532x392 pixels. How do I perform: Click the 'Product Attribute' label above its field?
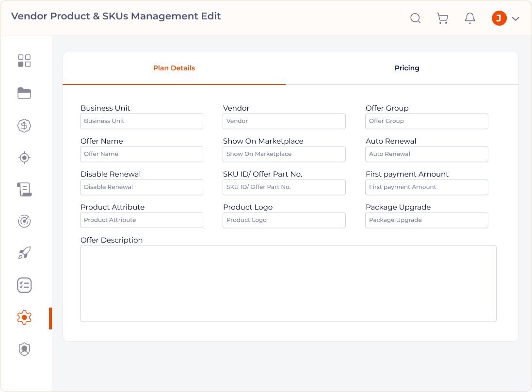(113, 207)
